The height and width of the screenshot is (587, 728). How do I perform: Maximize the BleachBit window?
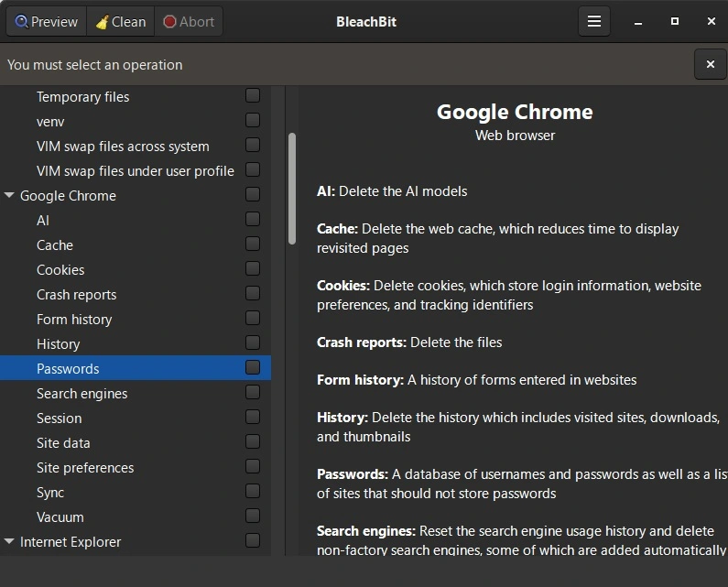tap(675, 21)
